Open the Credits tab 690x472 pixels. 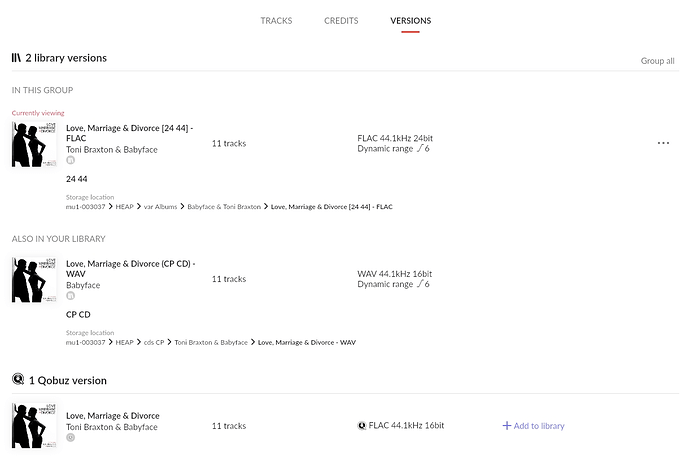(341, 21)
